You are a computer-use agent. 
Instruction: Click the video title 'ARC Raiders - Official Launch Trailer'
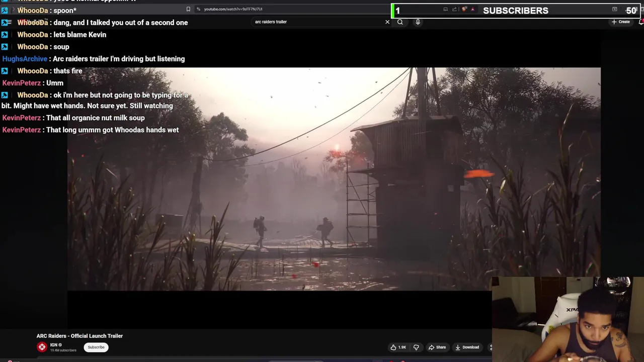click(x=79, y=336)
